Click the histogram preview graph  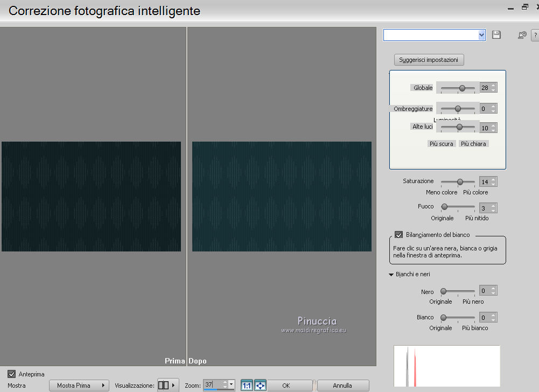point(446,366)
